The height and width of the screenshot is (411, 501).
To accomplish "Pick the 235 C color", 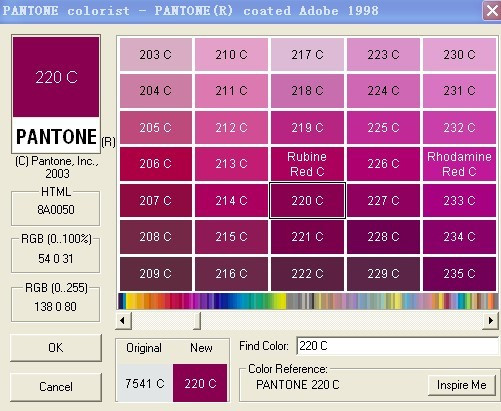I will (459, 274).
